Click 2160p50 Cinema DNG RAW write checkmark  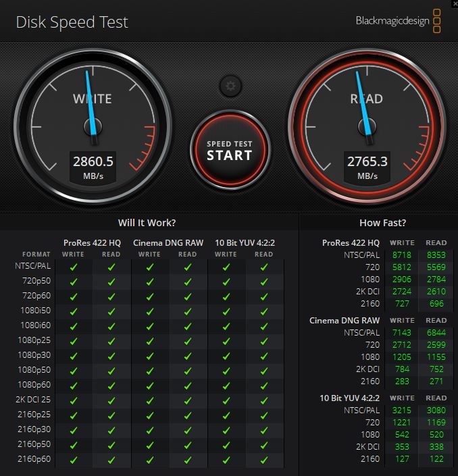click(150, 446)
